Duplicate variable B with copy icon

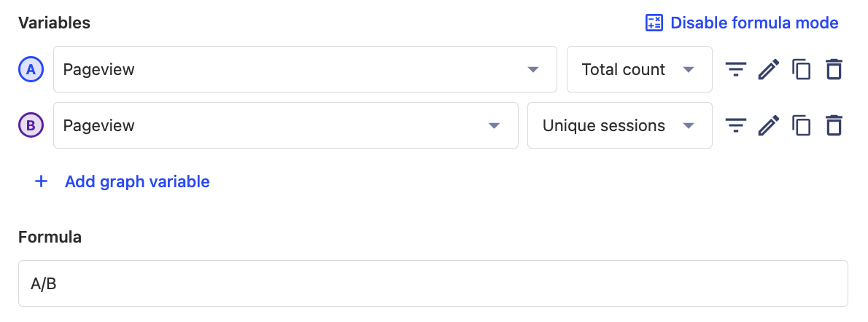[802, 126]
